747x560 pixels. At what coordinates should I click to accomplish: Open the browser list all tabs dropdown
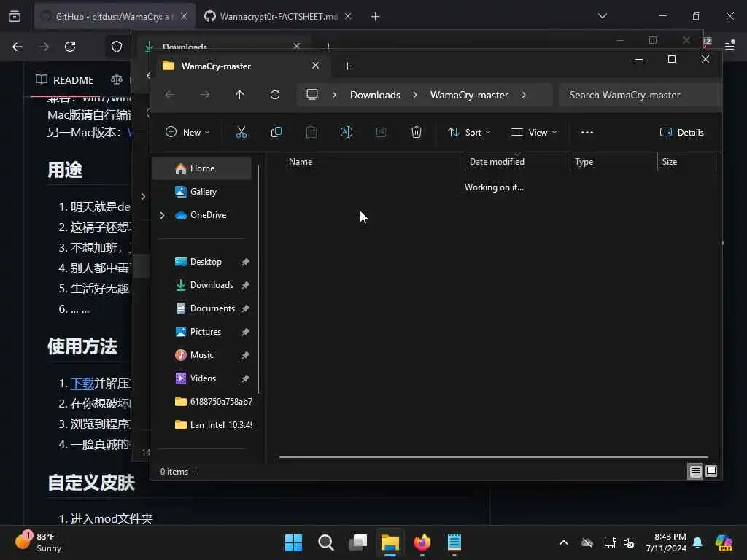602,16
